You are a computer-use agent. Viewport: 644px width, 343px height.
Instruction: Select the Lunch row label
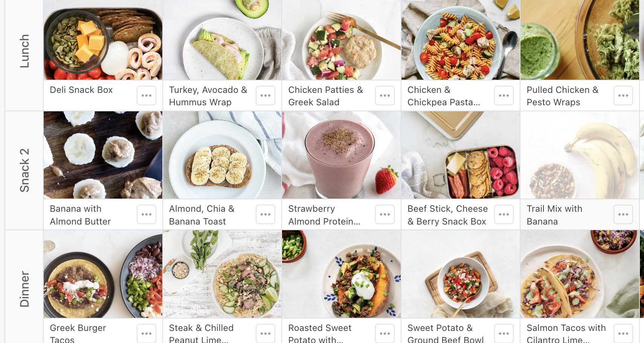pyautogui.click(x=24, y=51)
